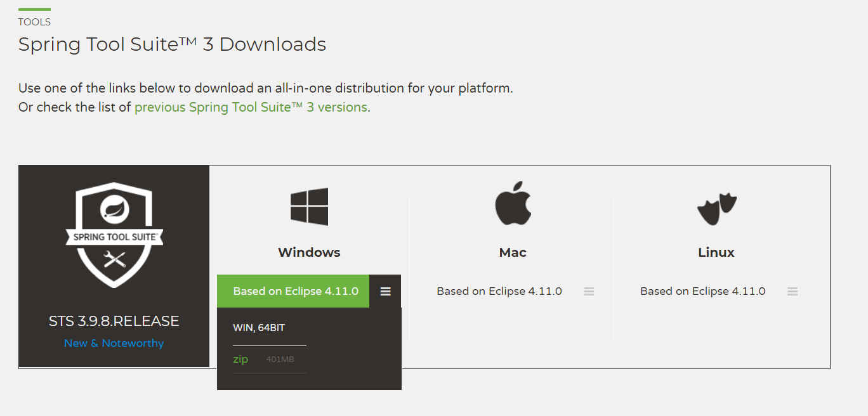Viewport: 868px width, 416px height.
Task: Click the 401MB file size text
Action: pyautogui.click(x=280, y=360)
